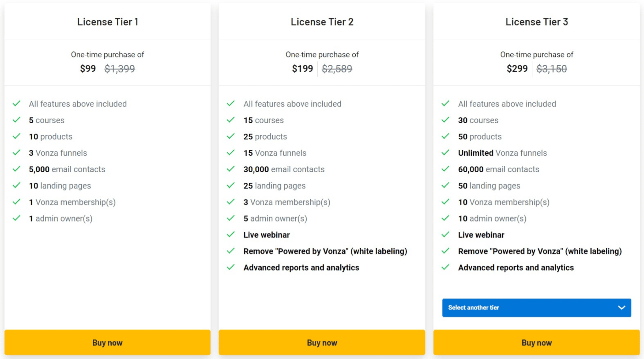This screenshot has height=359, width=644.
Task: Click the License Tier 2 heading
Action: tap(322, 22)
